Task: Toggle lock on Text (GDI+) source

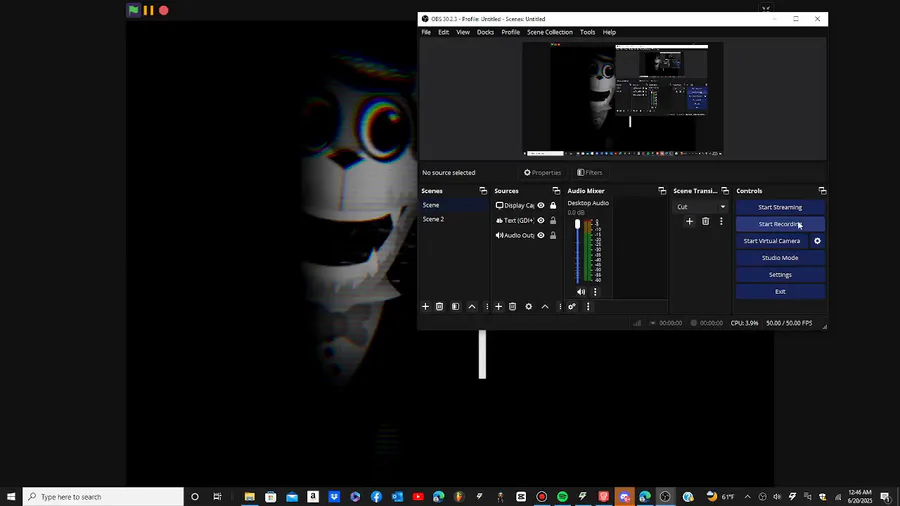Action: [553, 220]
